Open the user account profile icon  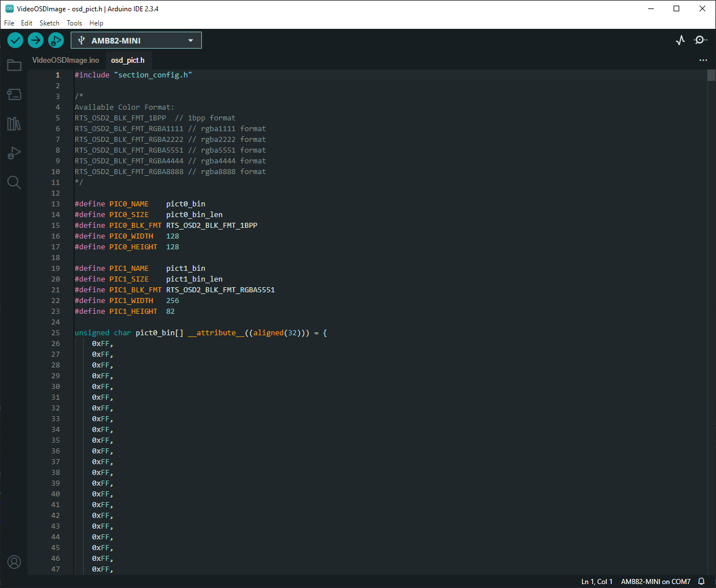(x=14, y=562)
